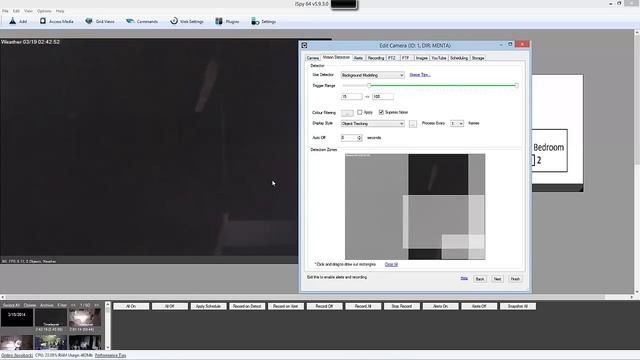Screen dimensions: 640x360
Task: Click Apply Schedule button
Action: (208, 306)
